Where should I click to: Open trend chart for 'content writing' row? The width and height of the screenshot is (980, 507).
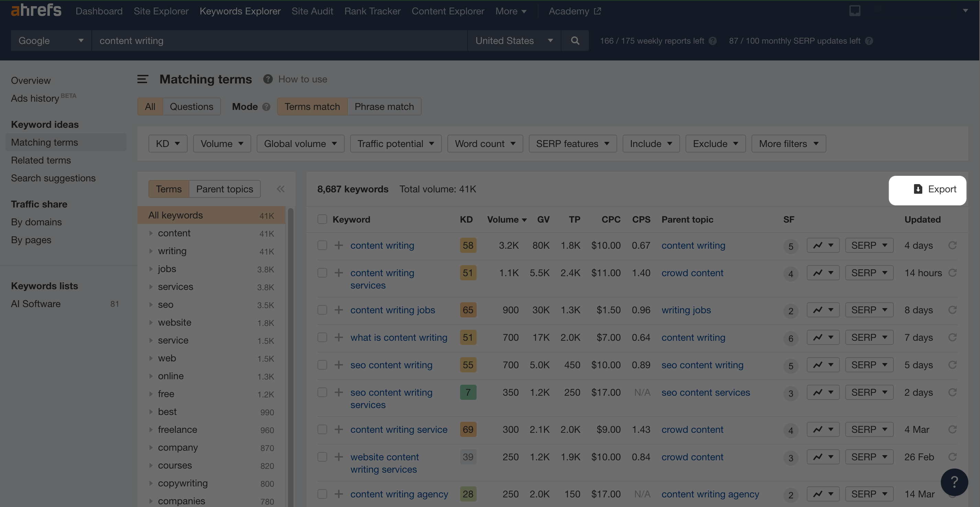[823, 245]
